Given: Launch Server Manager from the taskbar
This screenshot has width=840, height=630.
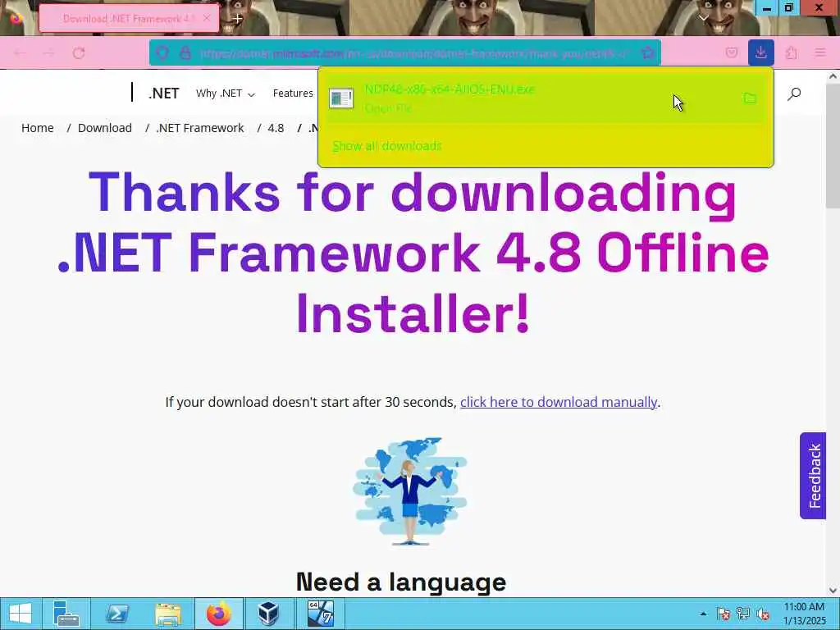Looking at the screenshot, I should click(66, 614).
